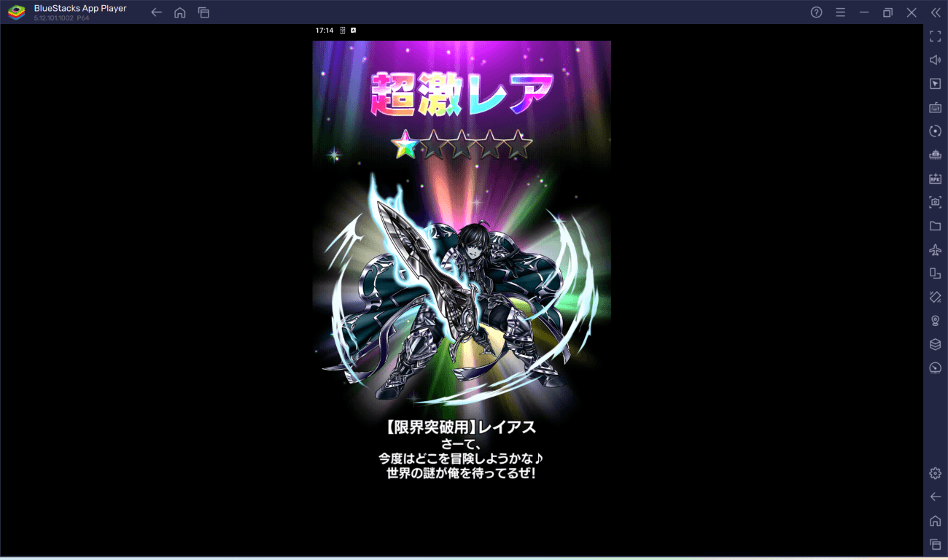Open the help question mark icon
Image resolution: width=948 pixels, height=560 pixels.
[817, 12]
